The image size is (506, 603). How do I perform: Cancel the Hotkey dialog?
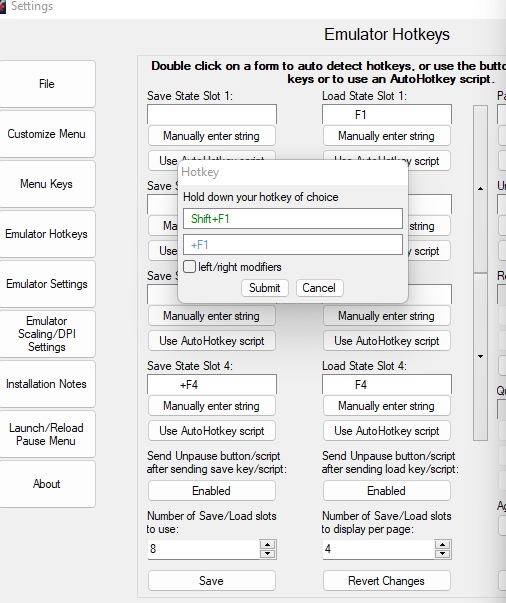[319, 288]
